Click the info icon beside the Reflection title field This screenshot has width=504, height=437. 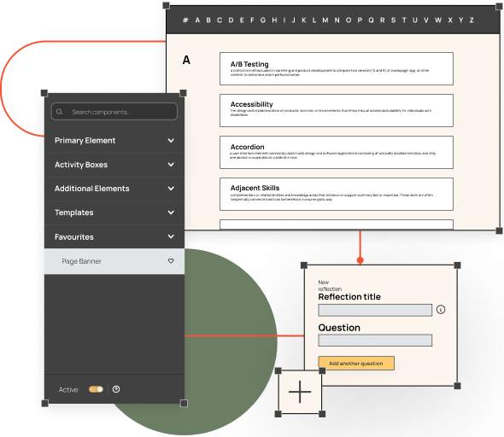(441, 310)
